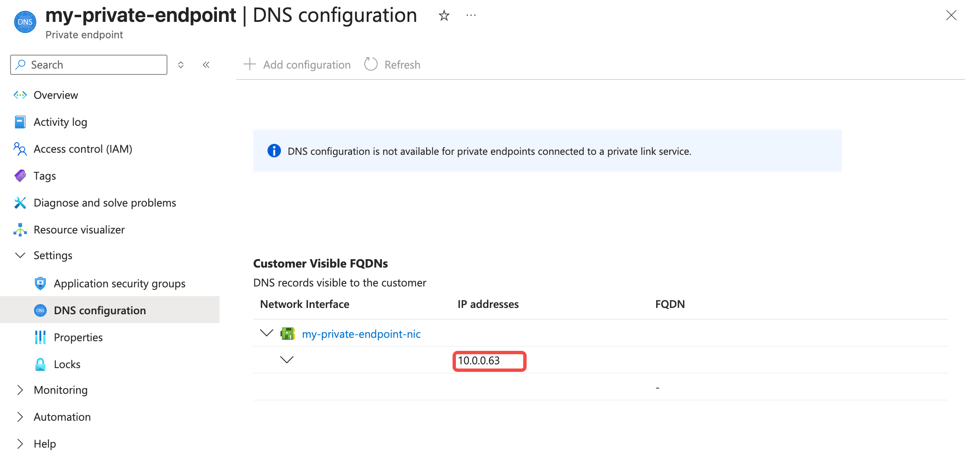The height and width of the screenshot is (472, 980).
Task: Open Application security groups
Action: [x=119, y=284]
